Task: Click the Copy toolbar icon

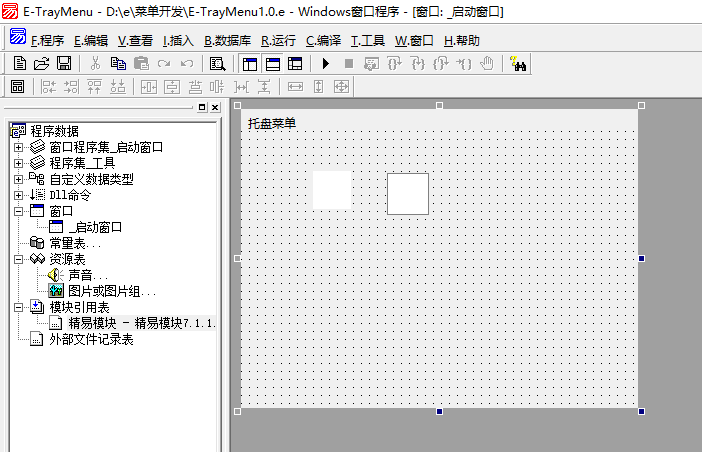Action: (118, 64)
